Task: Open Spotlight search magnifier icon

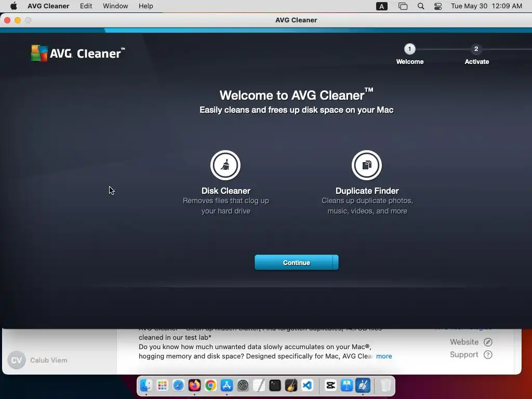Action: (421, 6)
